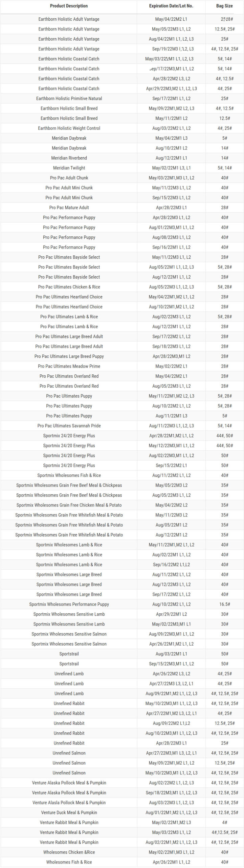The height and width of the screenshot is (868, 244).
Task: Select the Wholesomes Chicken &Rice row
Action: click(69, 852)
